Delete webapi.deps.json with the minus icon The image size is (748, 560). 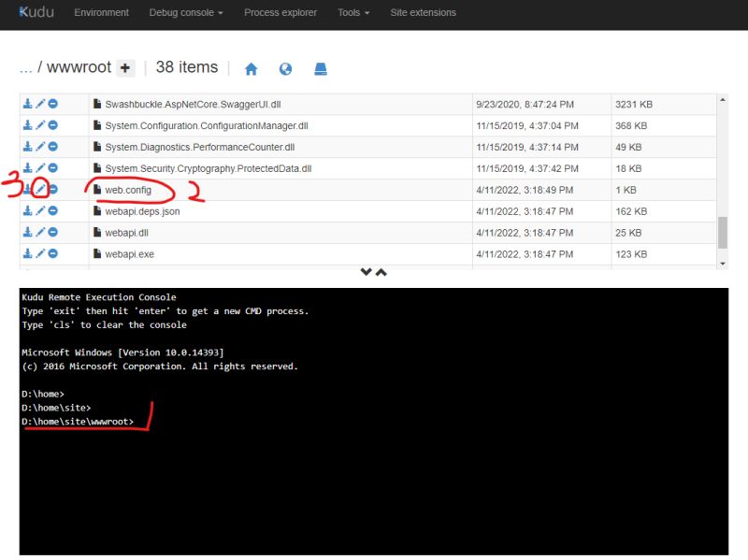click(x=53, y=210)
